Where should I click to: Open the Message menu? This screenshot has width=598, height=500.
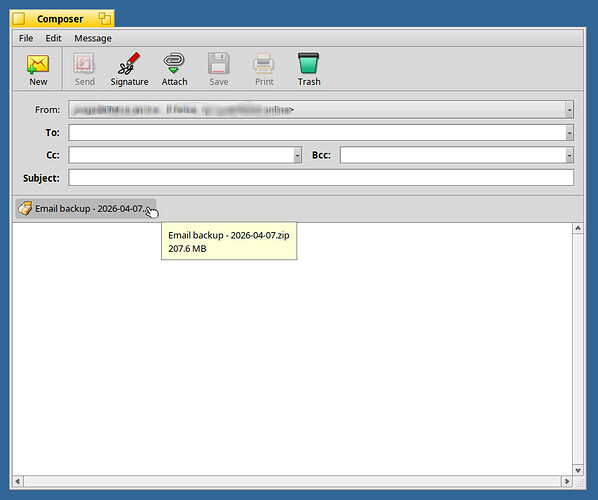(93, 38)
